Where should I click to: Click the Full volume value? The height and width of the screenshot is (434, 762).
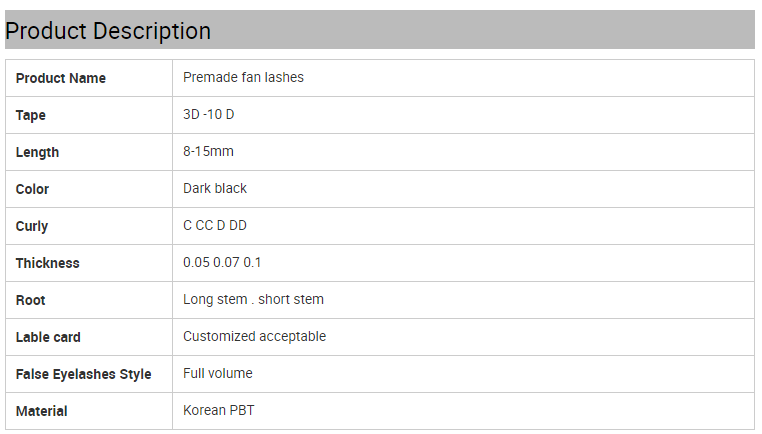coord(218,373)
